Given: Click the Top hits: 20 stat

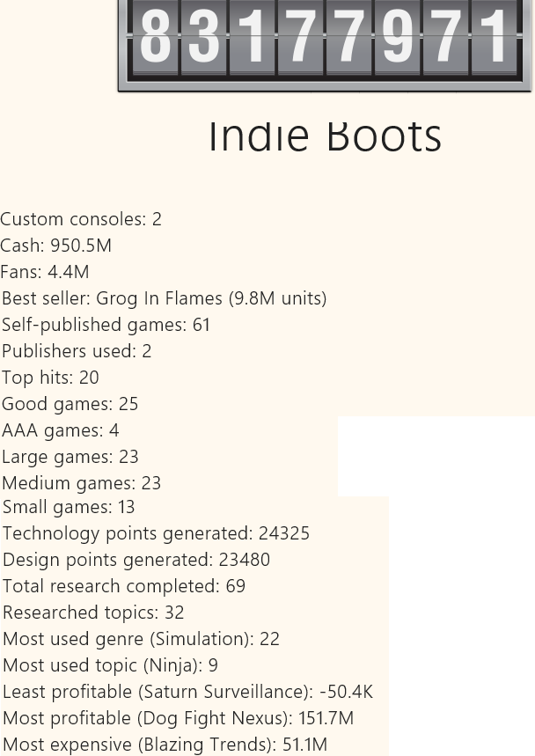Looking at the screenshot, I should click(51, 378).
